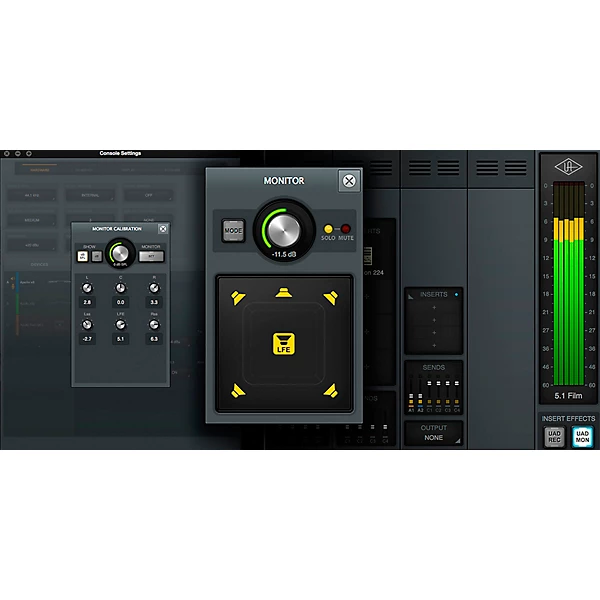Close the Monitor Calibration window
Screen dimensions: 600x600
[x=163, y=229]
